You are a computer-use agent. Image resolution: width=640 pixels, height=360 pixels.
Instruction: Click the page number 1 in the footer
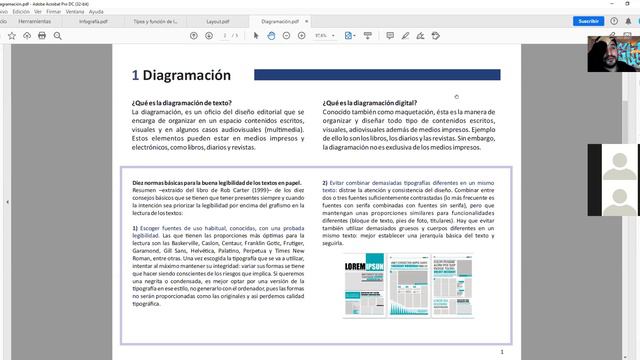pos(502,352)
